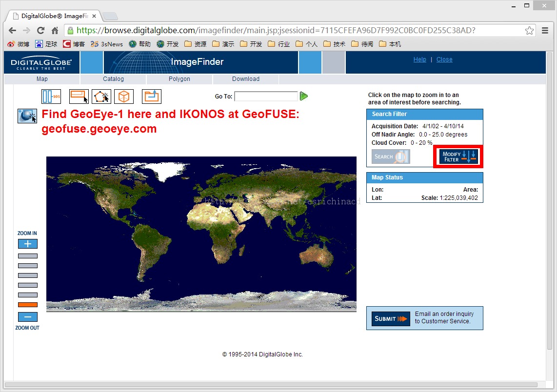This screenshot has width=557, height=392.
Task: Open the Download tab
Action: coord(246,79)
